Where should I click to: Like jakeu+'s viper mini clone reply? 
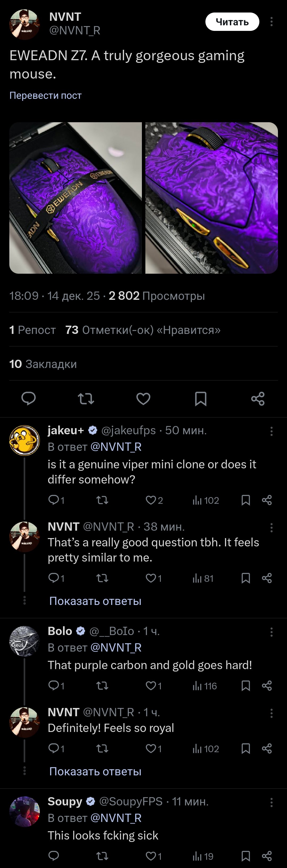click(150, 500)
